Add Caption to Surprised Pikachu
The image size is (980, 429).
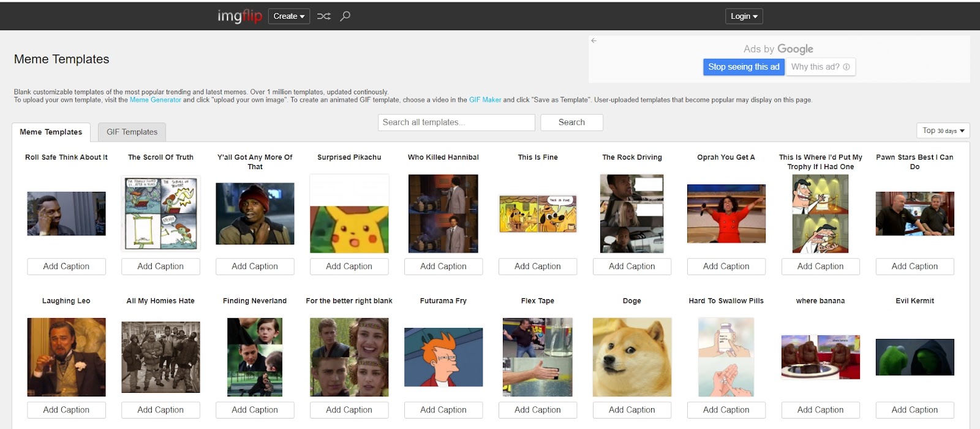tap(349, 266)
